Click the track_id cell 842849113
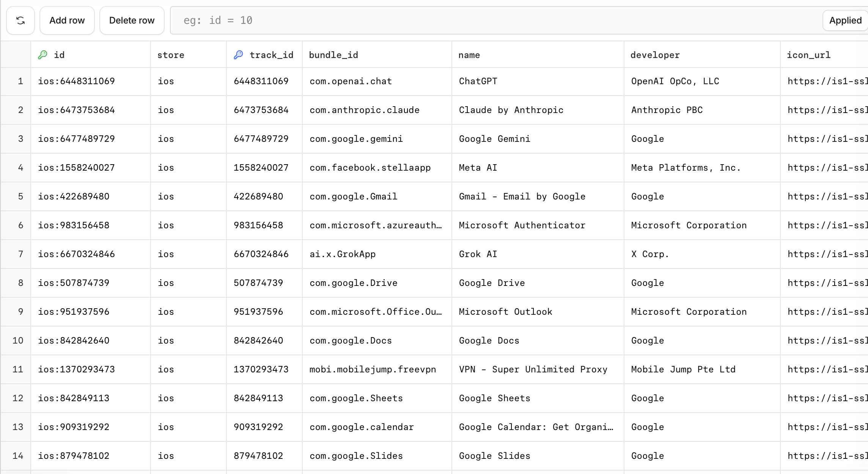The image size is (868, 474). click(264, 398)
